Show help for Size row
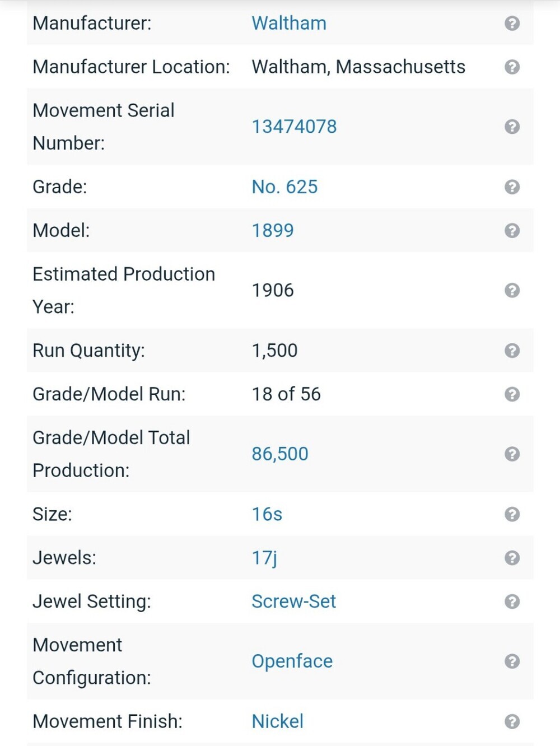This screenshot has width=560, height=746. tap(512, 514)
